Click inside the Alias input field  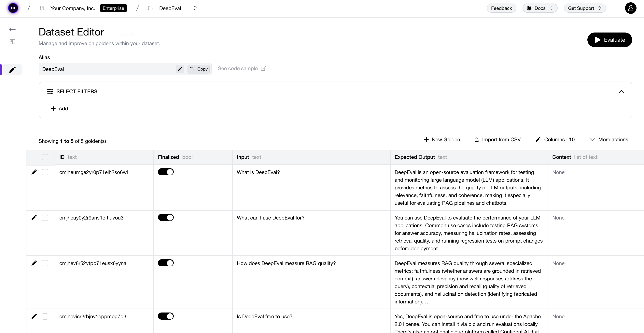coord(105,69)
